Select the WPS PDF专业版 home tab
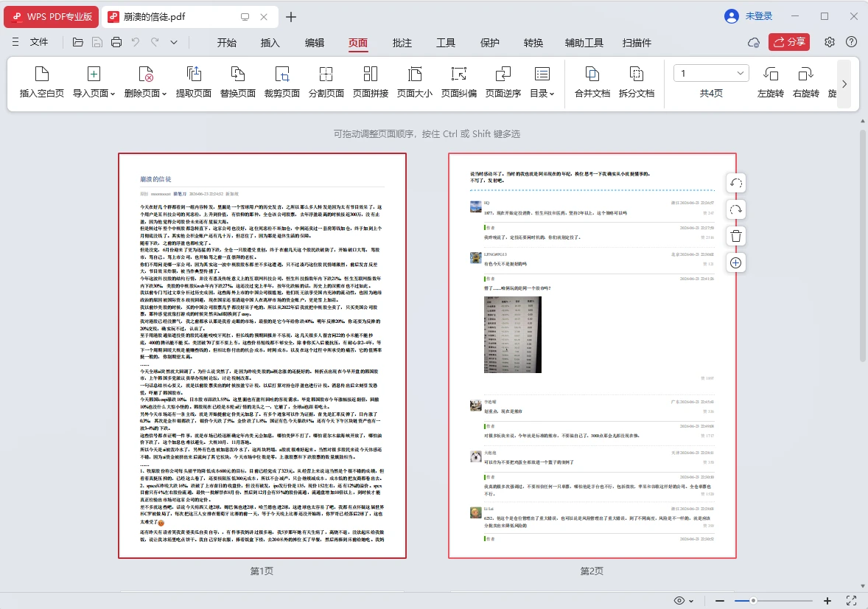This screenshot has height=609, width=868. point(52,17)
